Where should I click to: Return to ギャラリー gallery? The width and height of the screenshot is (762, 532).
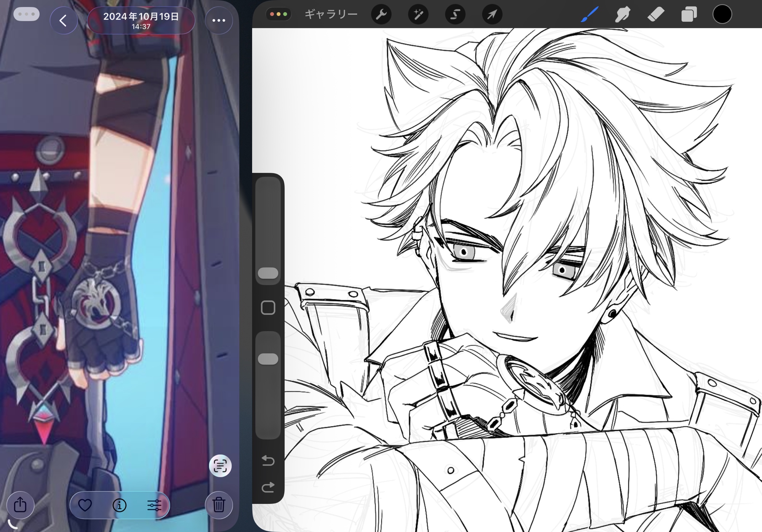point(331,14)
